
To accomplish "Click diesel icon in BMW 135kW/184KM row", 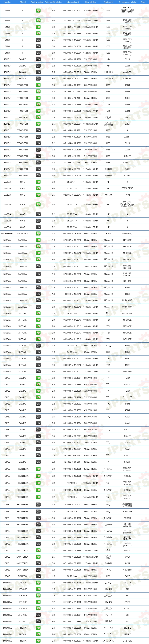I will coord(38,46).
